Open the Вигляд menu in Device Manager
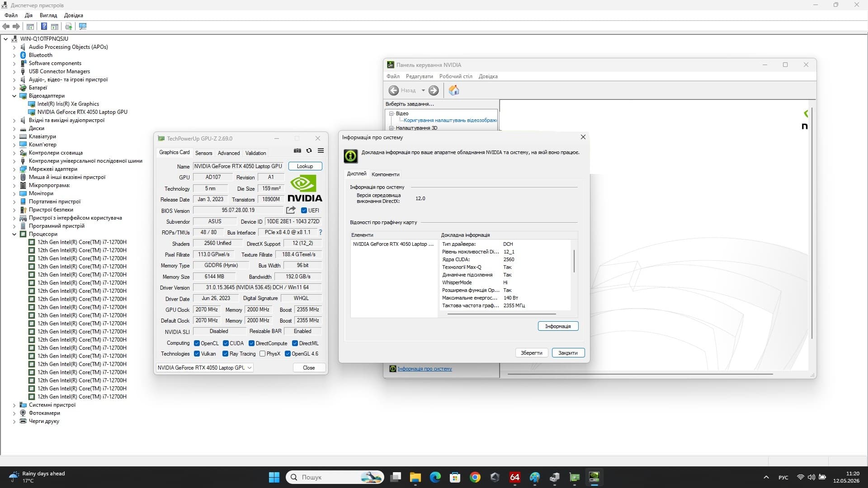The height and width of the screenshot is (488, 868). point(48,15)
